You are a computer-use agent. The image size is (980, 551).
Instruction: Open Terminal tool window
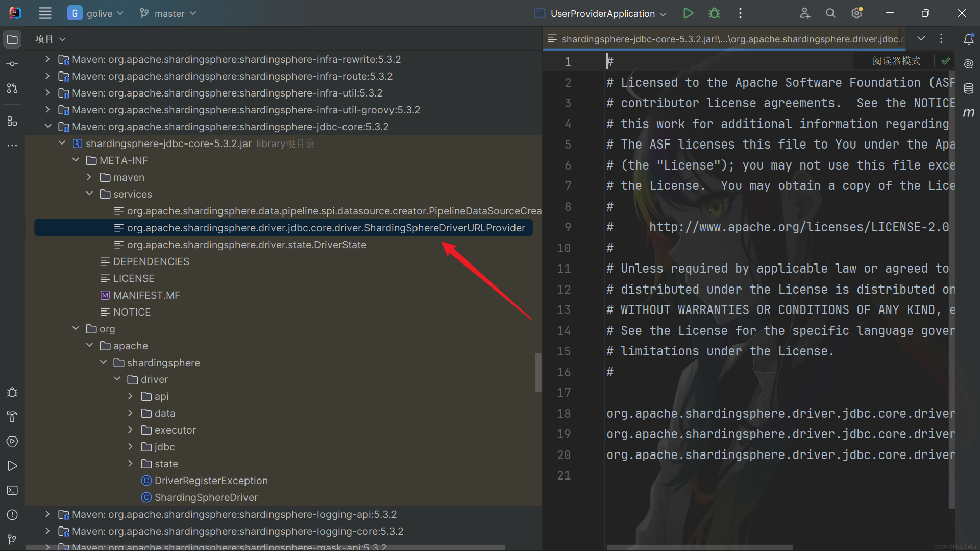pos(12,490)
